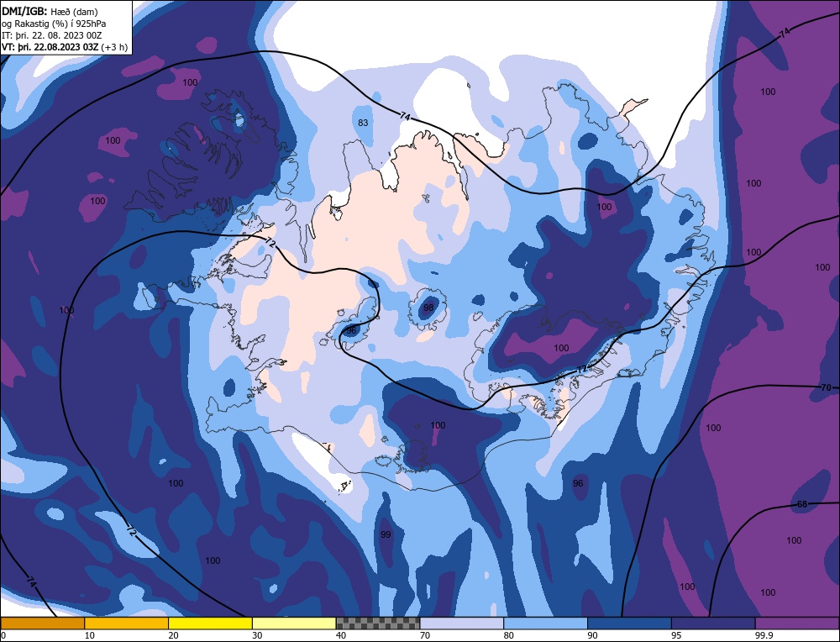840x642 pixels.
Task: Select the purple above-99.9 legend swatch
Action: (x=797, y=623)
